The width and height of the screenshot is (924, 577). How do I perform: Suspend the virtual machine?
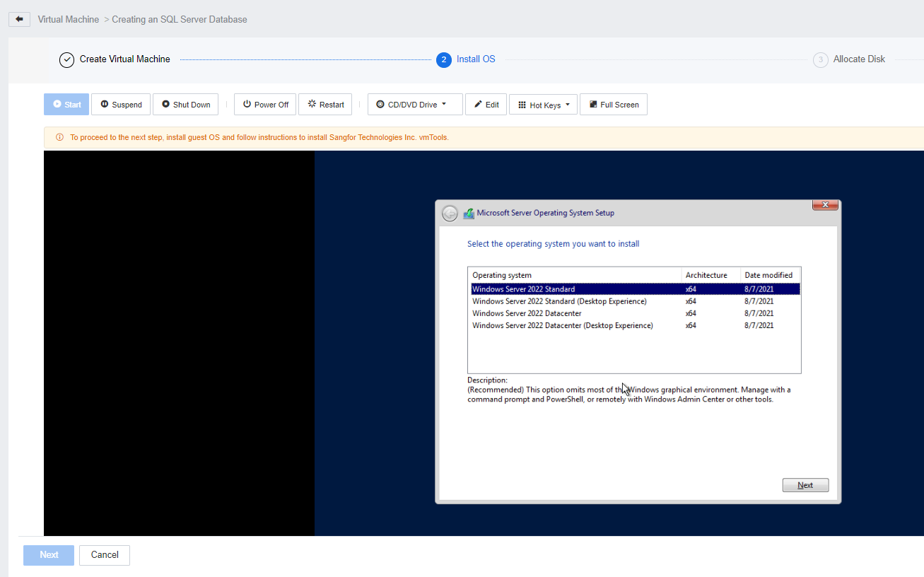point(121,105)
